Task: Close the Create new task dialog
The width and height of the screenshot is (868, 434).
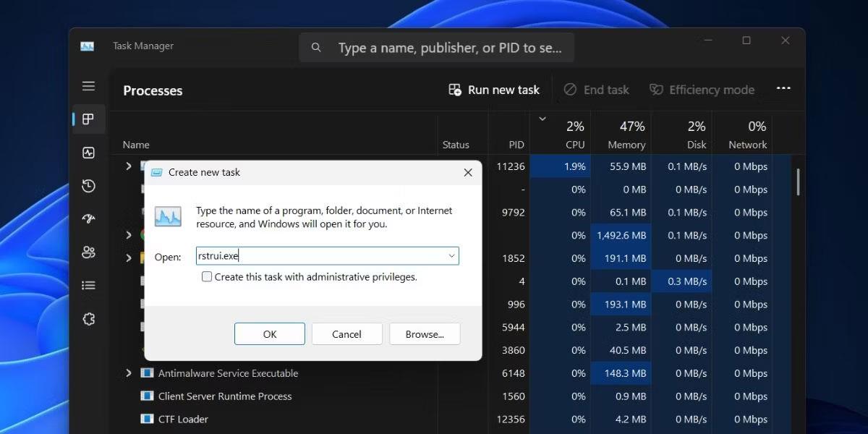Action: (468, 172)
